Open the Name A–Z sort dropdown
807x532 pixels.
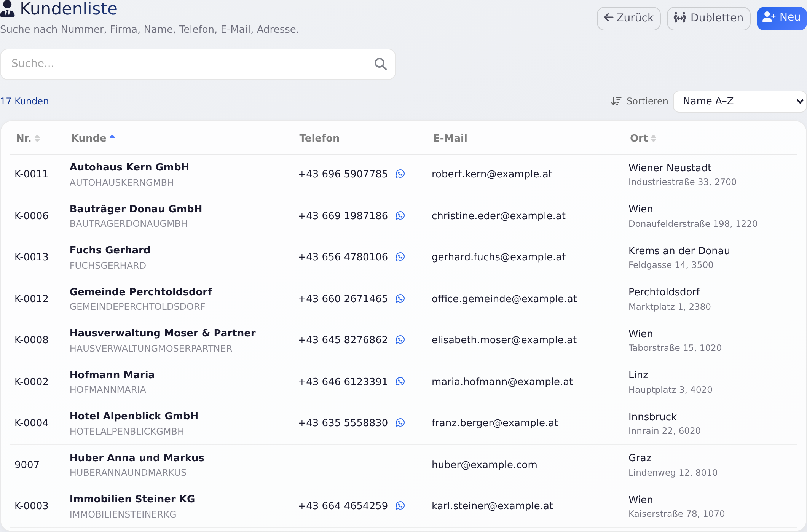[740, 101]
